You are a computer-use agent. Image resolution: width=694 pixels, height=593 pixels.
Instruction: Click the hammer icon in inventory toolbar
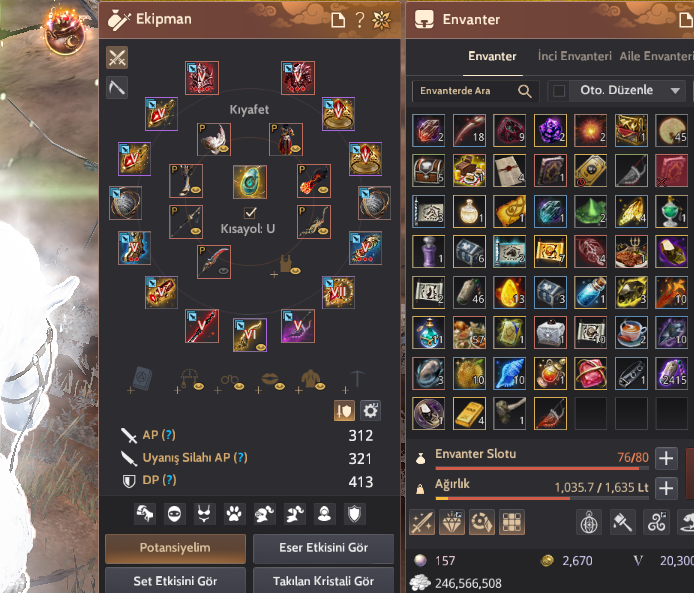click(623, 523)
